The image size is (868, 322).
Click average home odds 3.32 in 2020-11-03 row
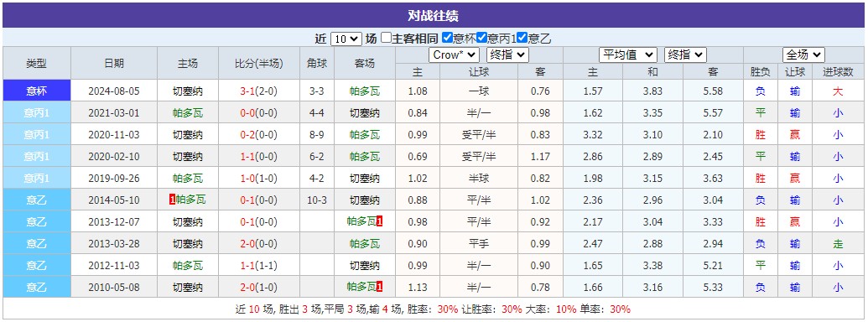coord(593,134)
